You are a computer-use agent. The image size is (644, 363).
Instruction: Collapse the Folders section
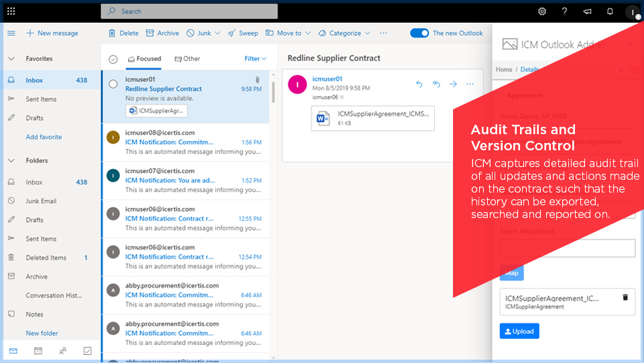pos(11,161)
